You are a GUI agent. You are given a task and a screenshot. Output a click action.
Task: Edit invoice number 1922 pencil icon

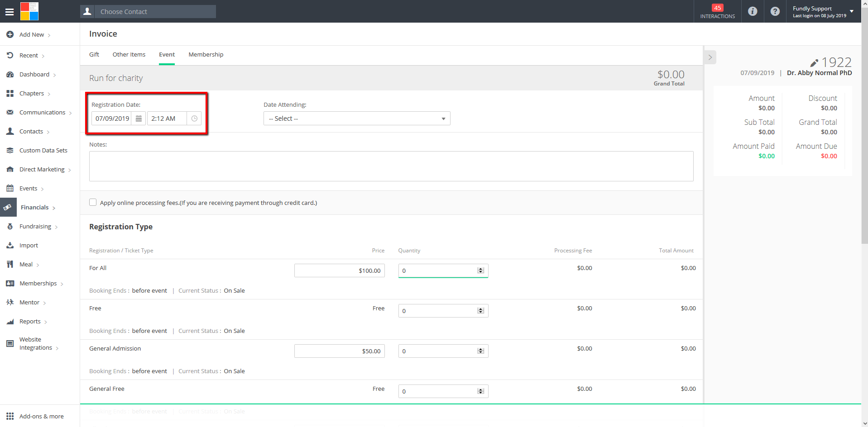[x=814, y=63]
